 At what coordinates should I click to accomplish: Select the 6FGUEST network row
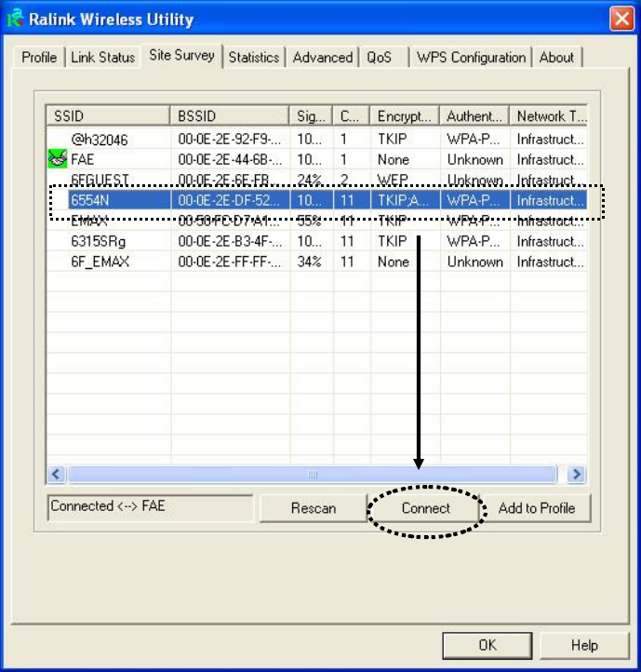pos(316,179)
